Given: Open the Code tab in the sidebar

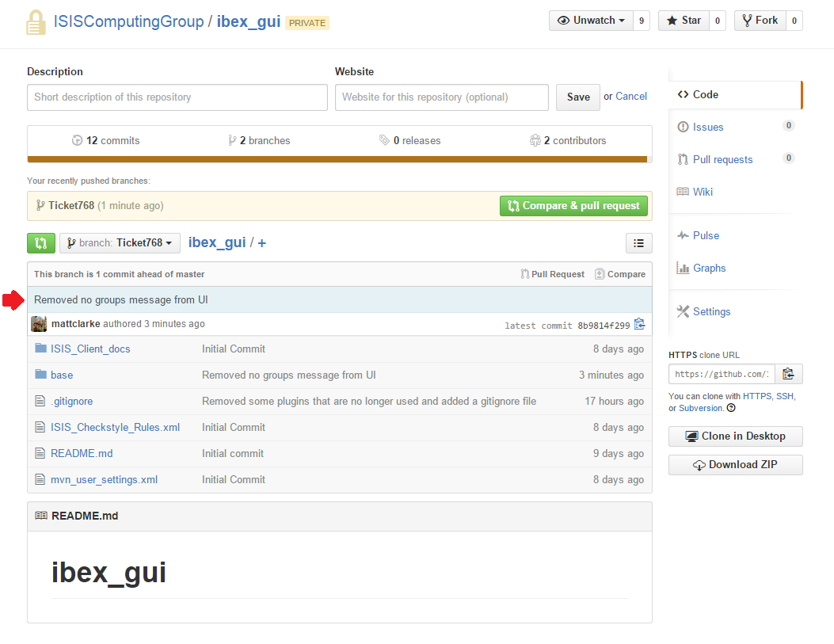Looking at the screenshot, I should [x=734, y=94].
